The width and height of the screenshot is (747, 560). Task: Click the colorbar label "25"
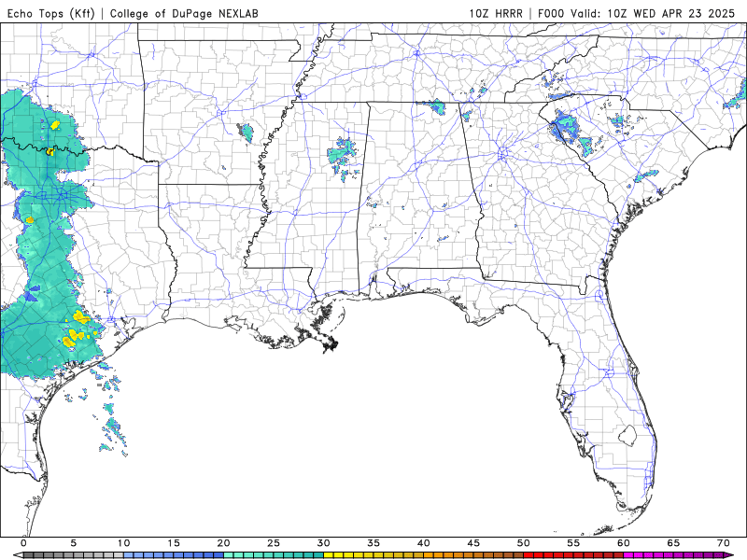coord(274,543)
